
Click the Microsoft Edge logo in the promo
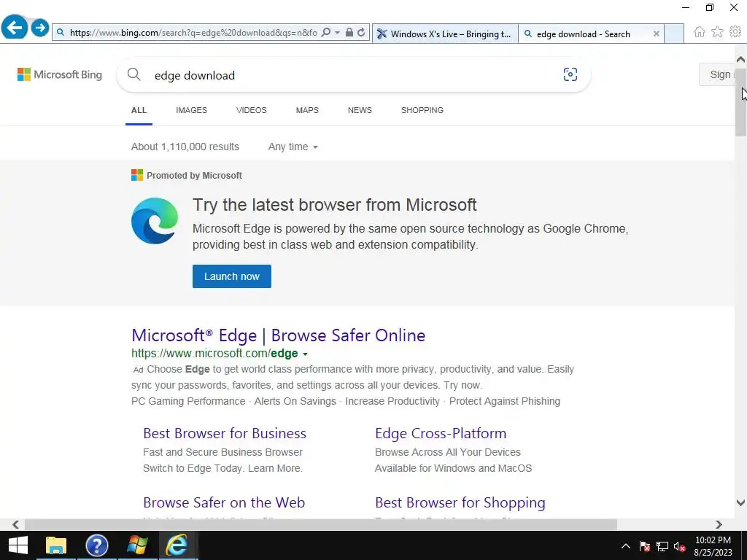pyautogui.click(x=155, y=221)
